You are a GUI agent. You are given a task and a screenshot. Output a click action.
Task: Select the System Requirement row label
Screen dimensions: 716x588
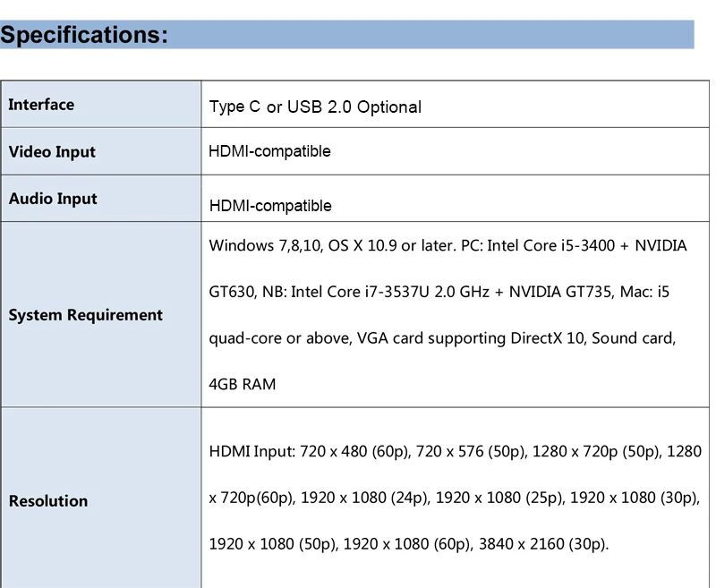tap(86, 315)
